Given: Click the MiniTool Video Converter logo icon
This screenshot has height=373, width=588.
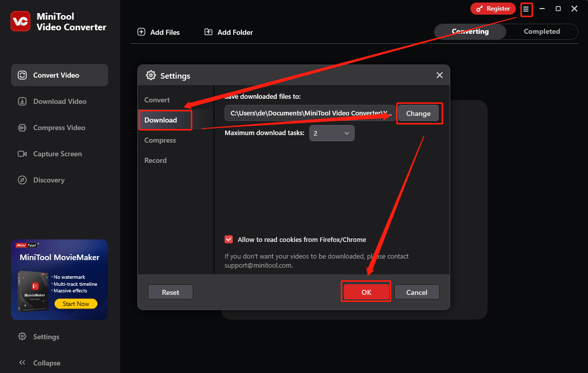Looking at the screenshot, I should (x=20, y=21).
